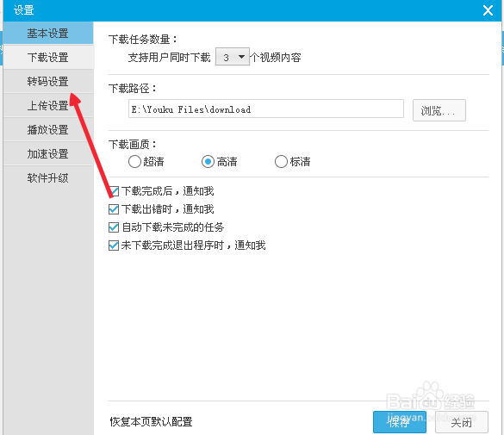The height and width of the screenshot is (435, 504).
Task: Click the 浏览... button
Action: click(439, 110)
